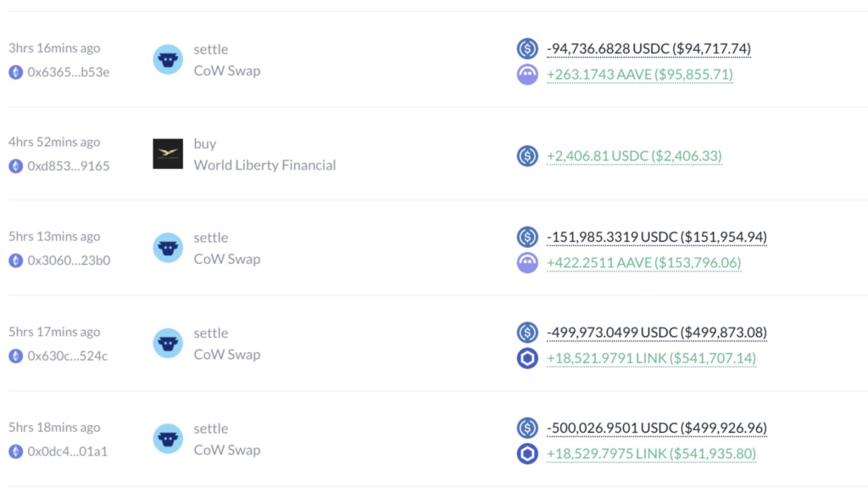Click the Ethereum icon next to 0xd853...9165

[x=15, y=165]
